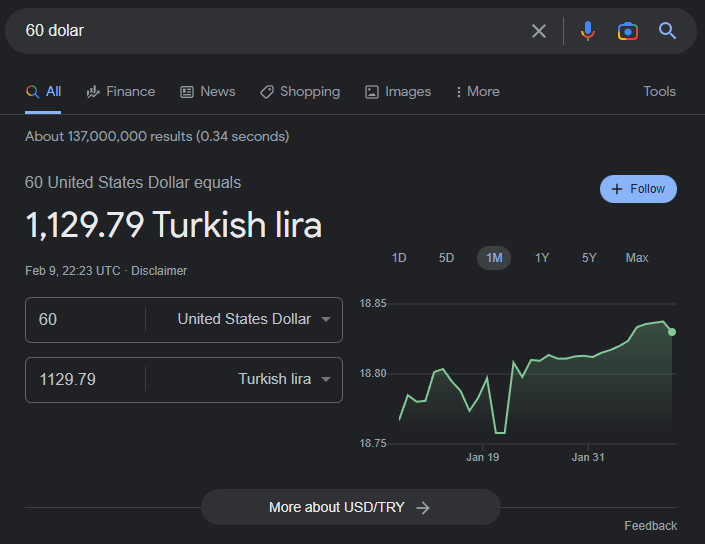Click the "1,129.79 Turkish lira" result text

(x=174, y=224)
